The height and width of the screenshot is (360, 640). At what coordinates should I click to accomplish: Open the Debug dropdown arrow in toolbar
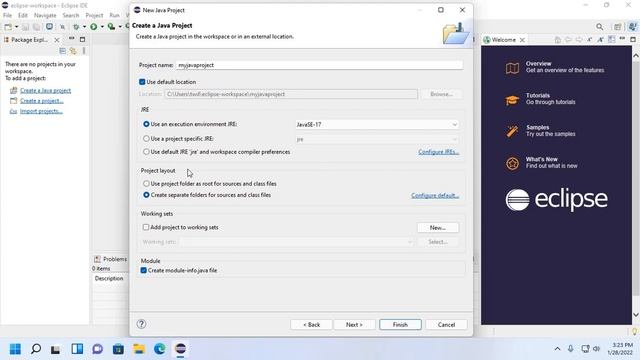pyautogui.click(x=84, y=27)
